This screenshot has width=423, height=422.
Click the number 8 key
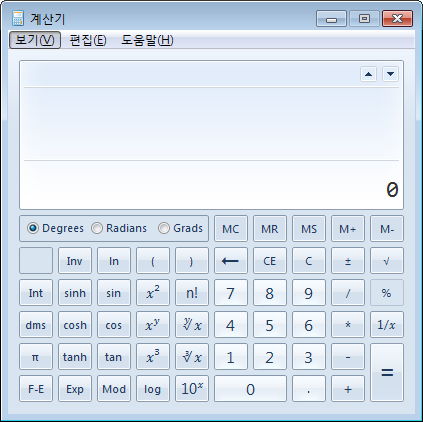pyautogui.click(x=270, y=293)
